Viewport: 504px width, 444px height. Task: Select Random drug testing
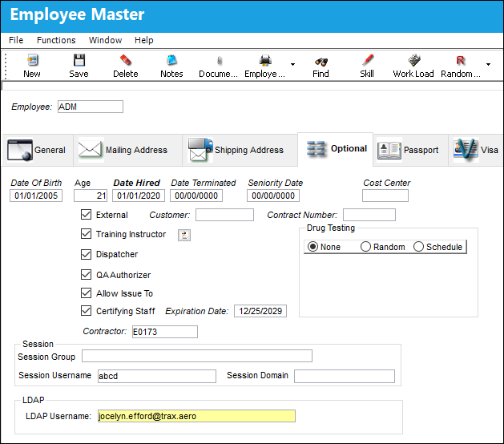[365, 247]
